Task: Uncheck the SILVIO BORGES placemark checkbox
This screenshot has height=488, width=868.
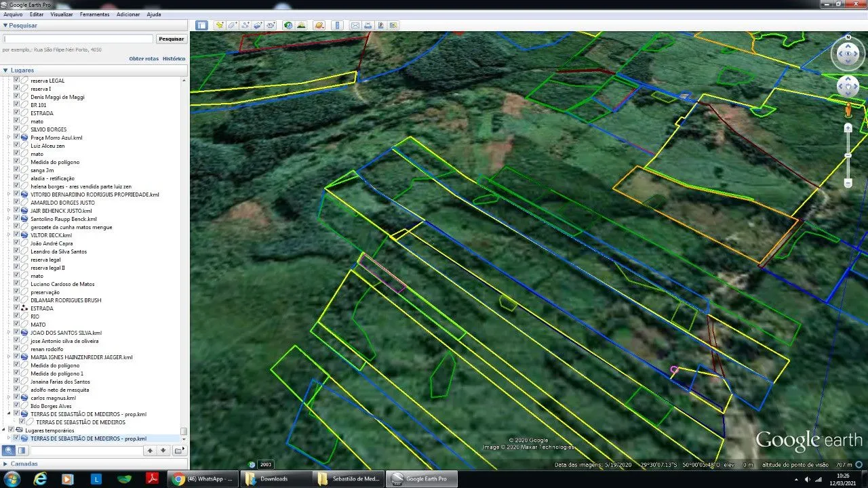Action: [x=17, y=129]
